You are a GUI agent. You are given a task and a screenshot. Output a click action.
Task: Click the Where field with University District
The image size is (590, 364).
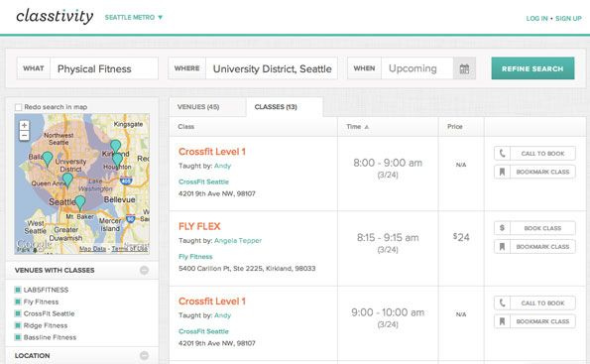272,68
